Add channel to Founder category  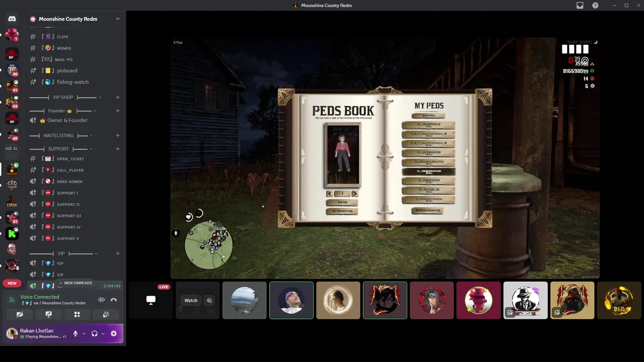[x=118, y=111]
